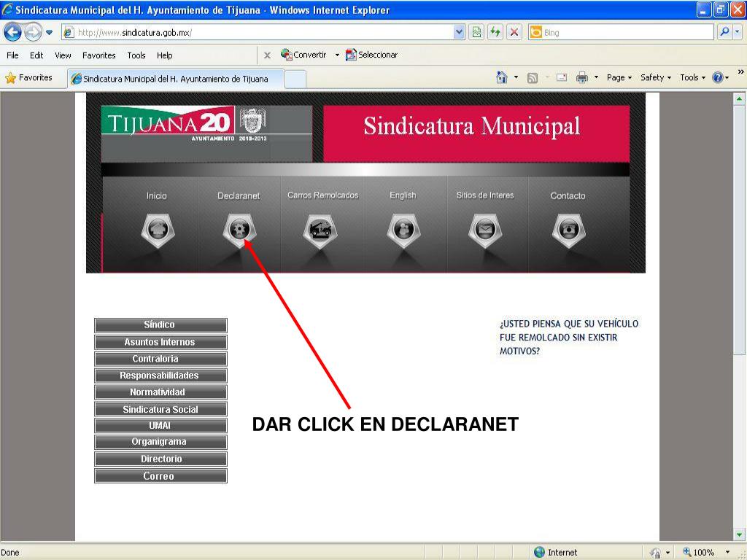The width and height of the screenshot is (747, 560).
Task: Open the View menu
Action: tap(63, 55)
